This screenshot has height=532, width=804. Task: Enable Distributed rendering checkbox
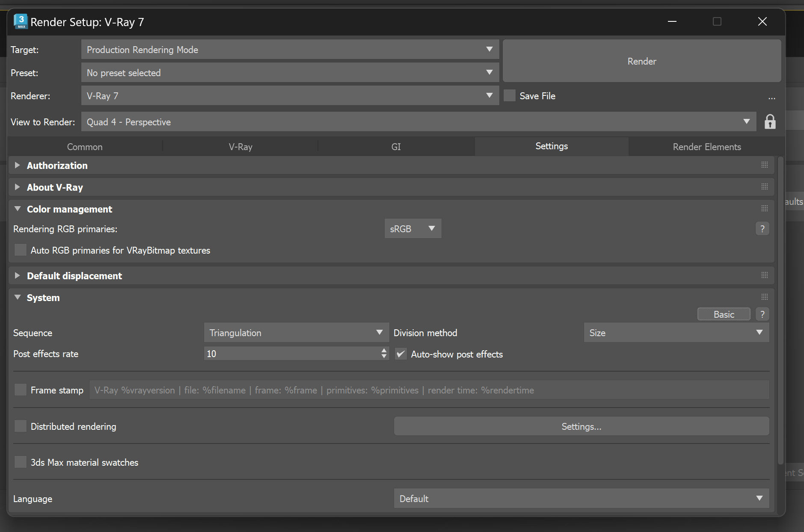click(x=21, y=426)
